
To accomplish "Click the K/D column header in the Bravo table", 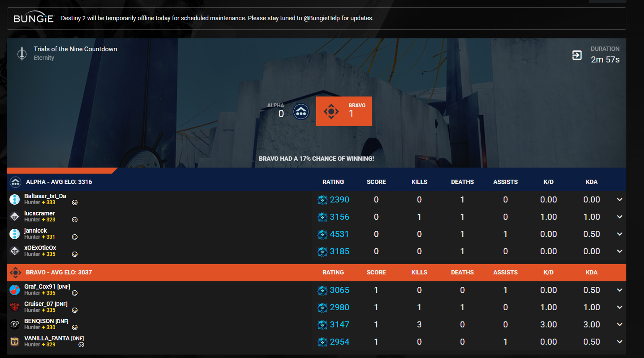I will point(549,272).
